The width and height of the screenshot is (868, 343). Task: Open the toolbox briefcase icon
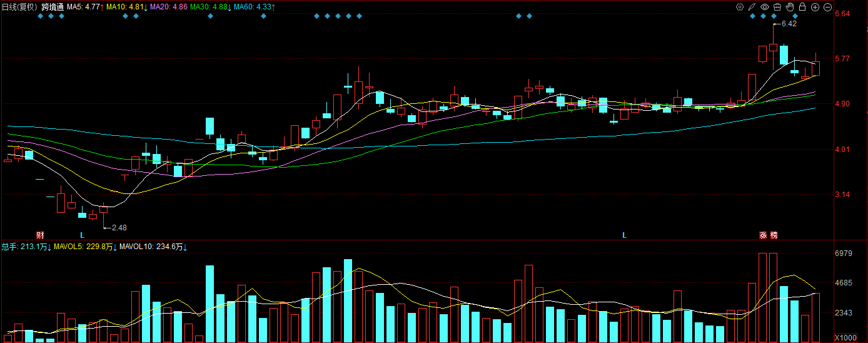tap(777, 7)
